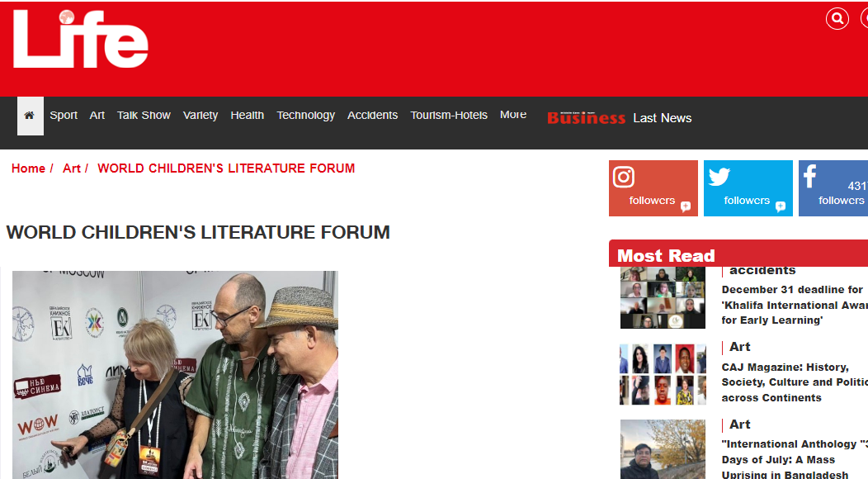Image resolution: width=868 pixels, height=479 pixels.
Task: Click the Business logo in navbar
Action: (x=587, y=117)
